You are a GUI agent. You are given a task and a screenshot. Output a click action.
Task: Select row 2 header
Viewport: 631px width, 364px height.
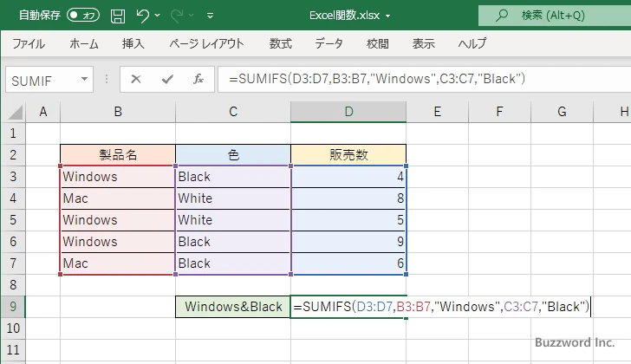[13, 155]
